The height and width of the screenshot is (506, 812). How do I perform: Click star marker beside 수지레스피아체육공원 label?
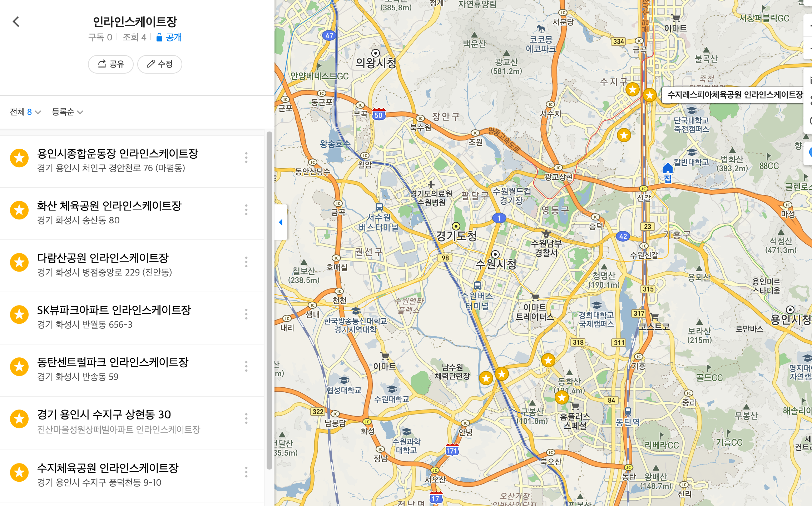tap(649, 95)
